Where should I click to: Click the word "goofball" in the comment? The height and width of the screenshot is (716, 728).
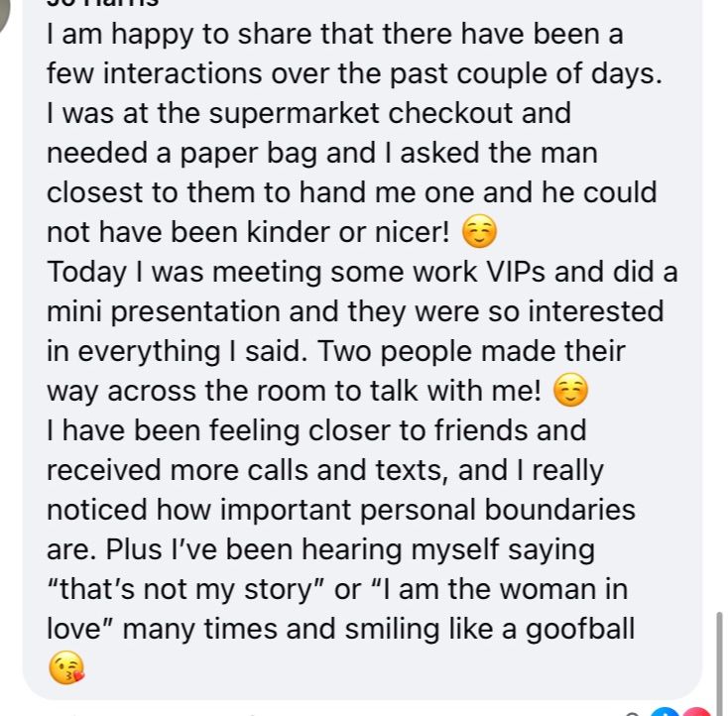click(x=579, y=629)
